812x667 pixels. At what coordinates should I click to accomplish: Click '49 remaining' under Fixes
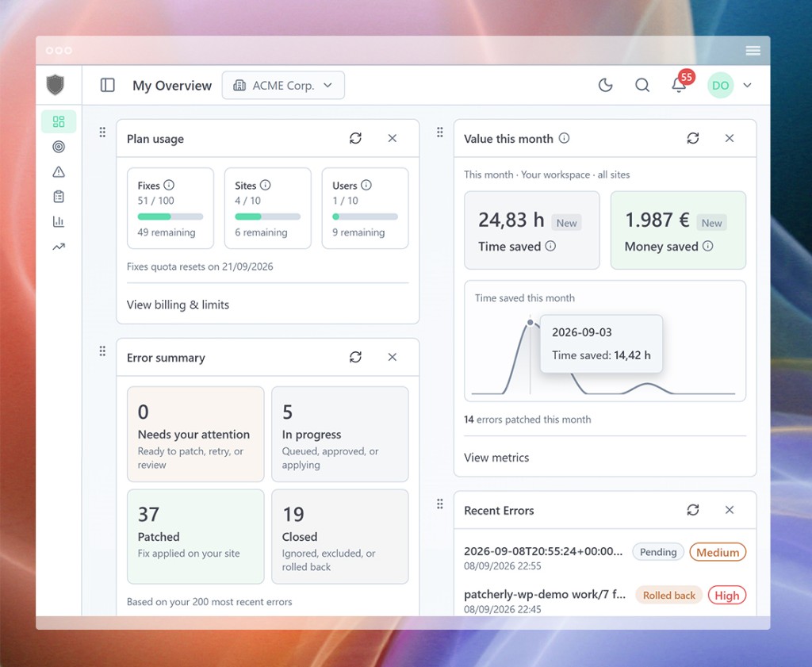pyautogui.click(x=167, y=232)
